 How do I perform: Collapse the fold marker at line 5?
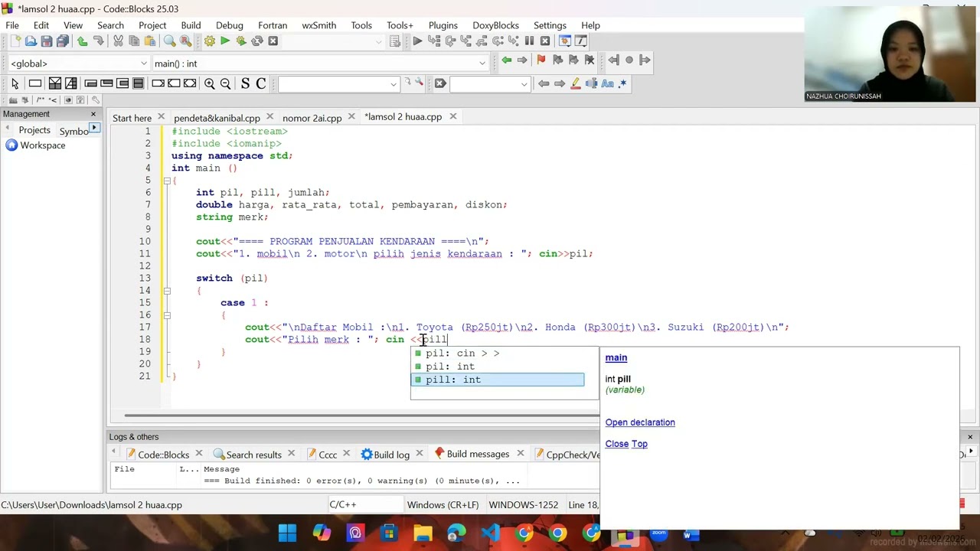167,181
